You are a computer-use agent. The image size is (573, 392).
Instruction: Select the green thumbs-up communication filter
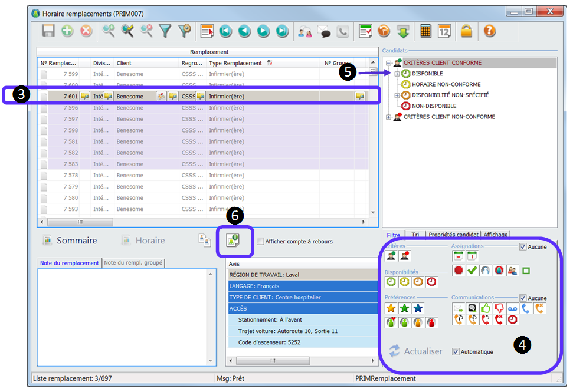coord(485,308)
